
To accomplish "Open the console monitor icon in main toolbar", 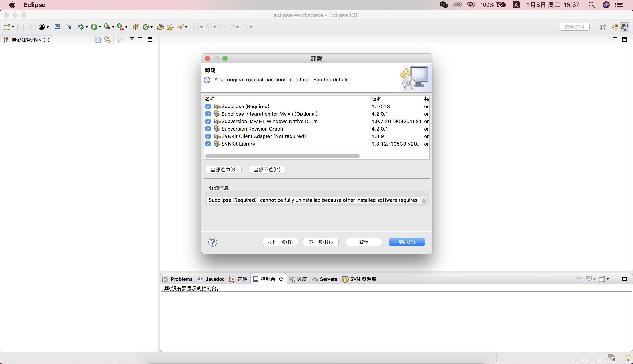I will click(57, 27).
